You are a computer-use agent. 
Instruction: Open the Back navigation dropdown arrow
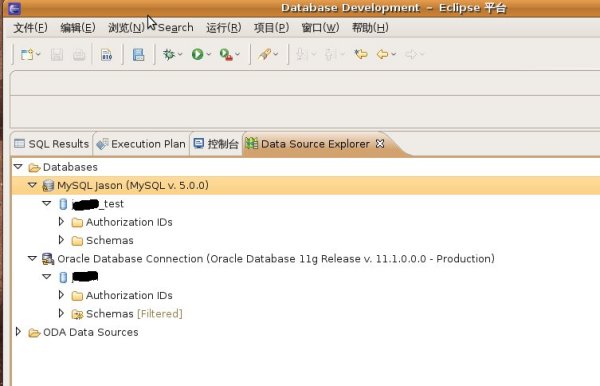393,54
